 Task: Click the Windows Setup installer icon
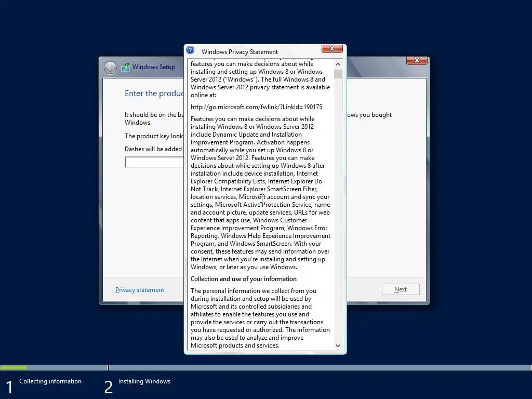126,67
